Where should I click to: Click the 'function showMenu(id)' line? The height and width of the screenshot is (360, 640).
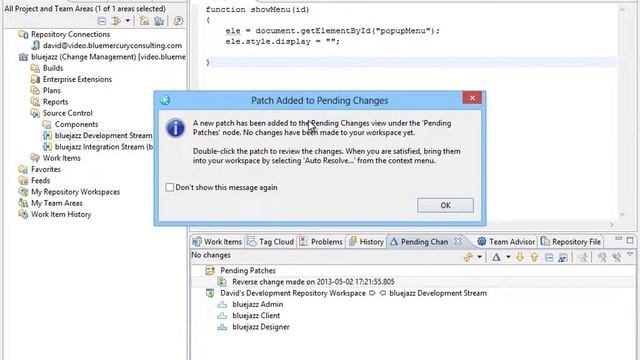tap(258, 9)
